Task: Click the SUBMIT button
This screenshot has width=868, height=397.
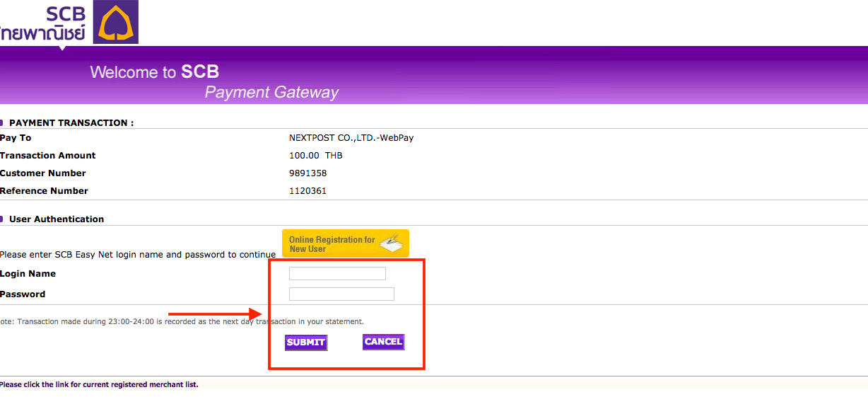Action: pyautogui.click(x=306, y=343)
